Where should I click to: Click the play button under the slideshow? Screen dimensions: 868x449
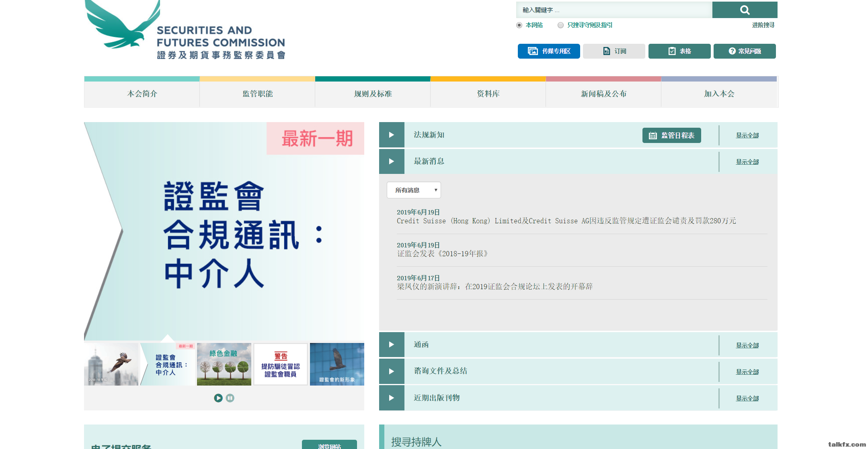pos(218,398)
